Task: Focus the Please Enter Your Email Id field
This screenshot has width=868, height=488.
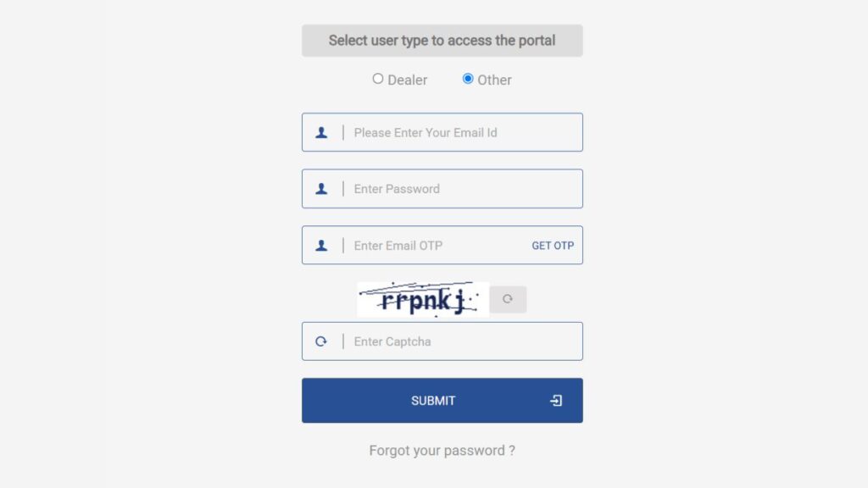Action: click(x=442, y=132)
